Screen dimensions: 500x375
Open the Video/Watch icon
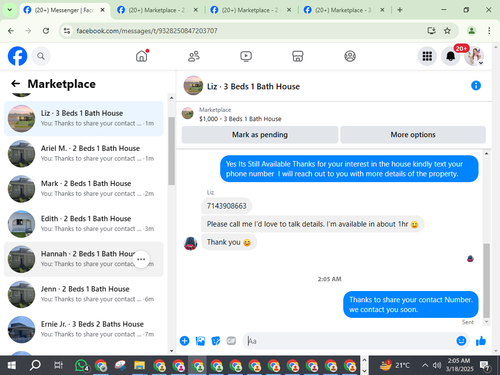tap(246, 56)
